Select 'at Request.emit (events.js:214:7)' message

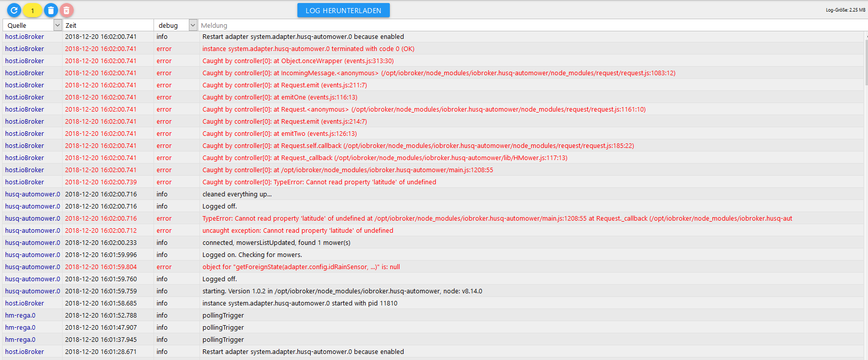[285, 122]
